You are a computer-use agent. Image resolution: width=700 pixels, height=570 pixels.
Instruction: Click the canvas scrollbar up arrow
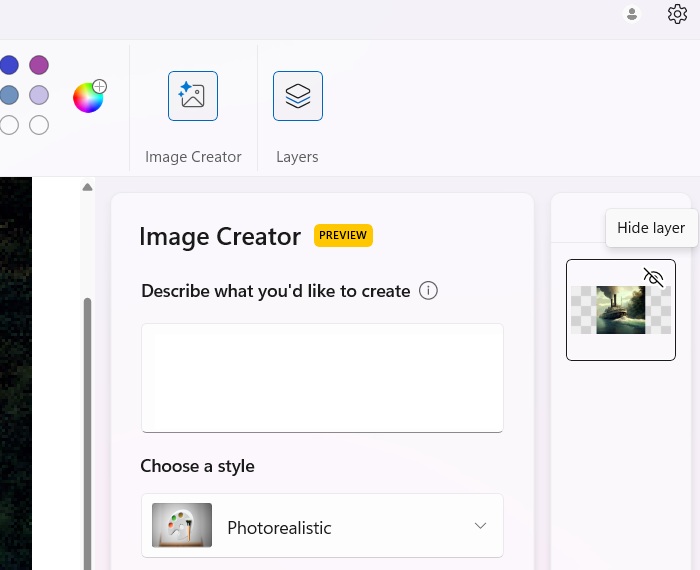[x=88, y=187]
